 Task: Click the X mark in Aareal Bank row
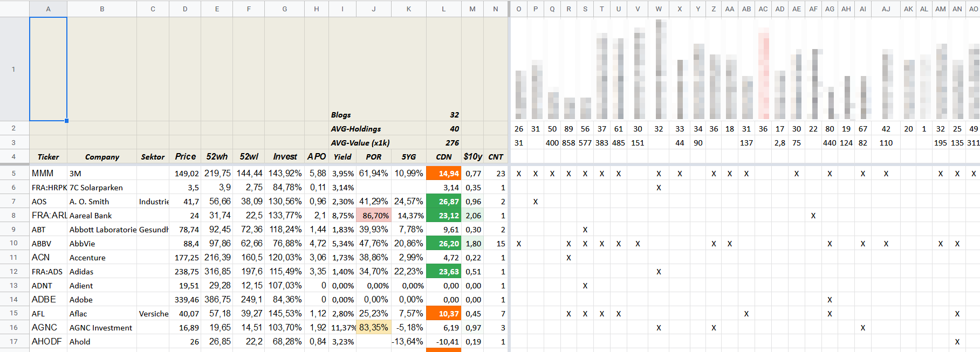pyautogui.click(x=813, y=216)
